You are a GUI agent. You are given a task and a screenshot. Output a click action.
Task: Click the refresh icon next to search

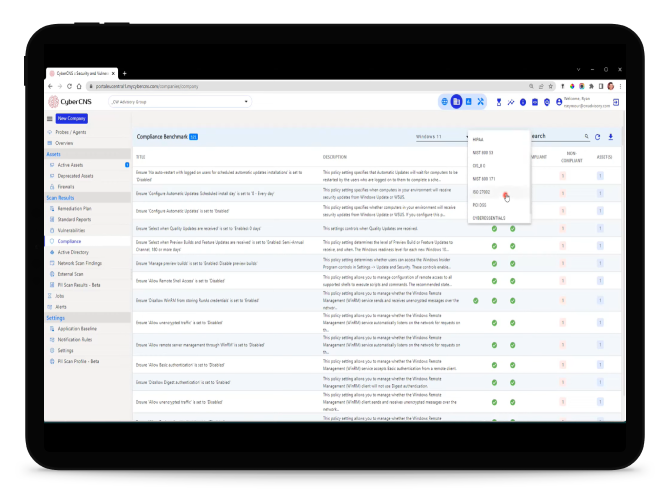[598, 136]
